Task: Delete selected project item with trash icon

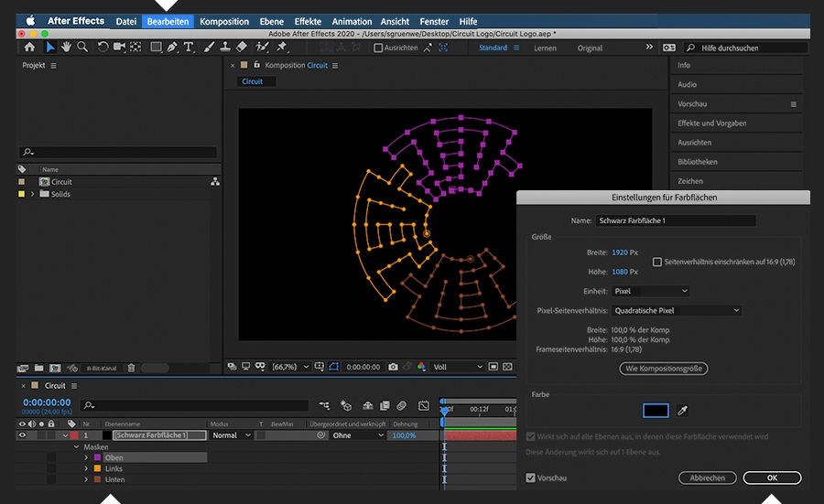Action: click(x=132, y=368)
